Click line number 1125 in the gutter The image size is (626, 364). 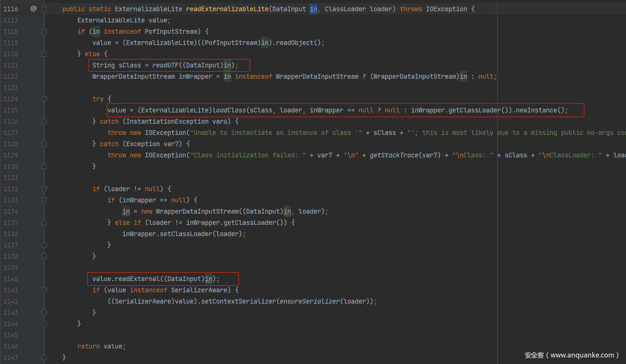click(x=10, y=110)
